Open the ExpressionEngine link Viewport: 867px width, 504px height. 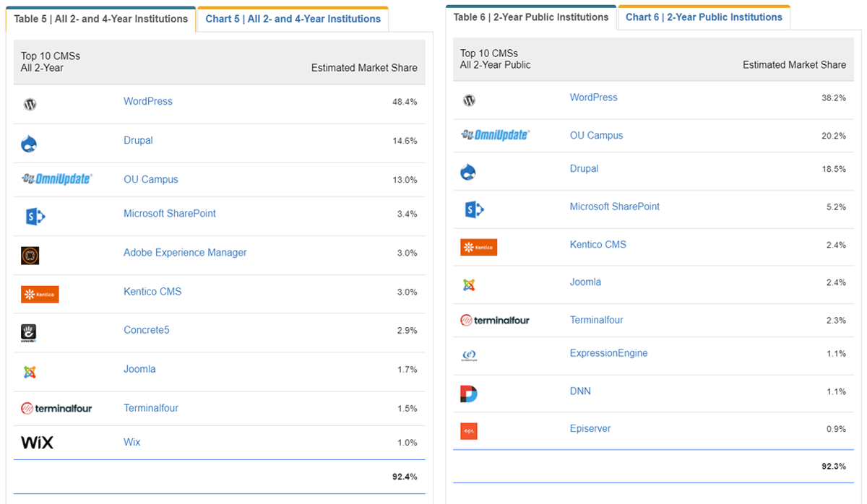click(x=608, y=353)
